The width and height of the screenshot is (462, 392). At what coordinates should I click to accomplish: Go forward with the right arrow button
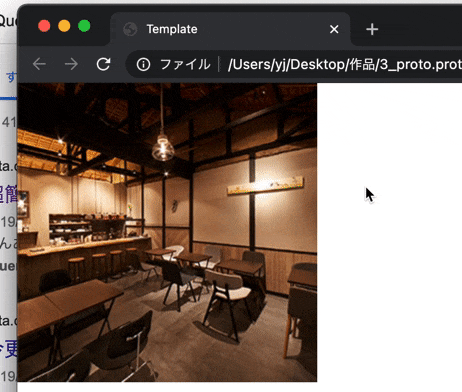click(71, 64)
